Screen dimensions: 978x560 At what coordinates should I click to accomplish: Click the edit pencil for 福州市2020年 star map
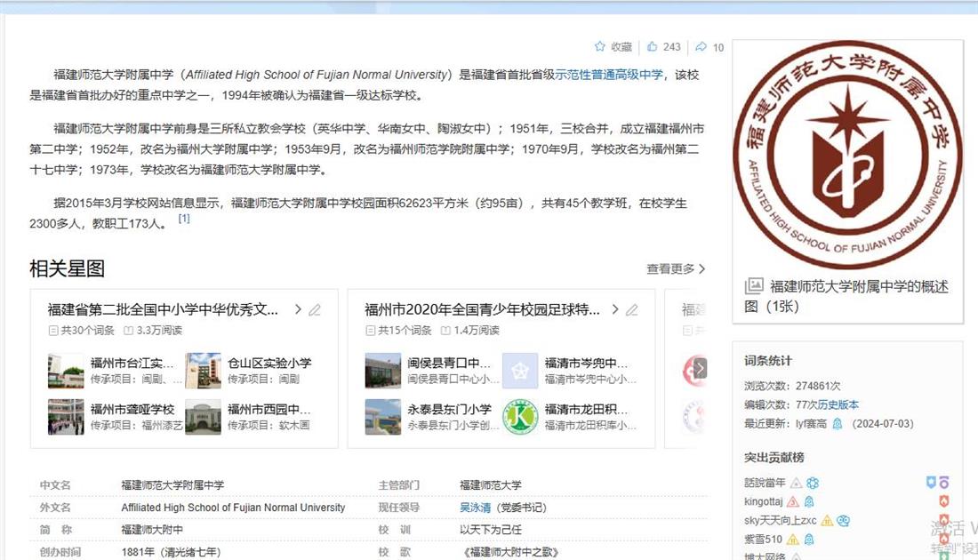632,309
